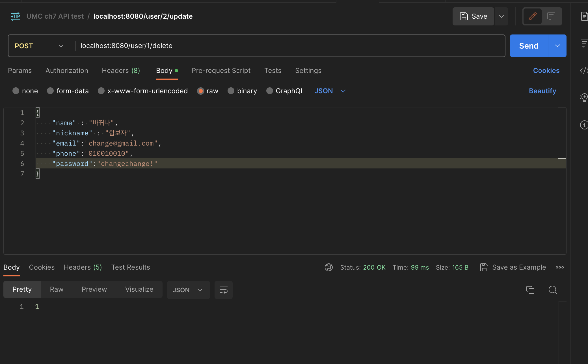Image resolution: width=588 pixels, height=364 pixels.
Task: Open the documentation icon in right sidebar
Action: click(584, 16)
